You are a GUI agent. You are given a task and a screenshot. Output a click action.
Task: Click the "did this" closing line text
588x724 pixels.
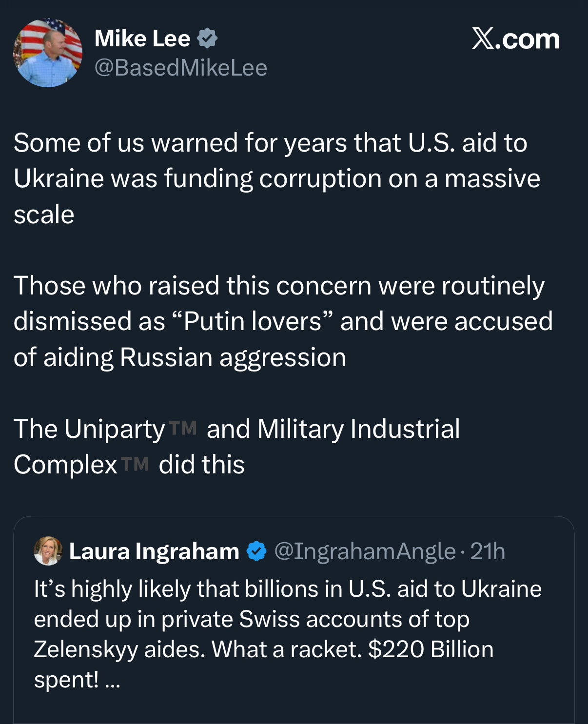(x=201, y=464)
